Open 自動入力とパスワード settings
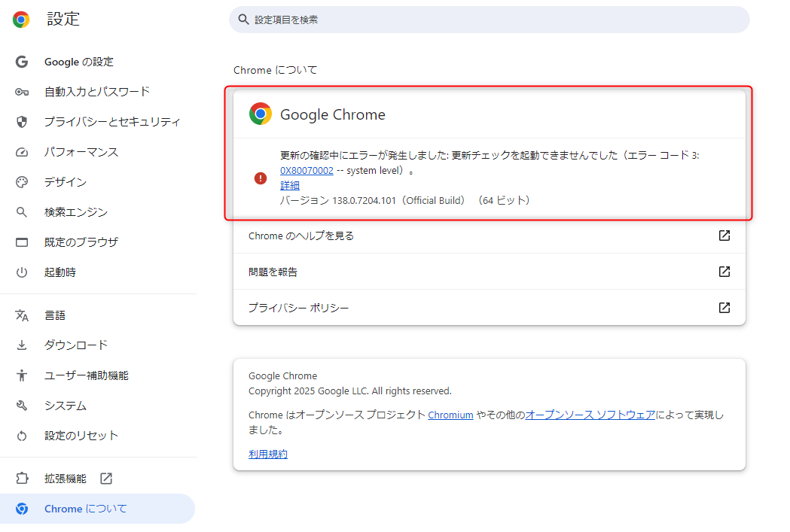 (98, 92)
